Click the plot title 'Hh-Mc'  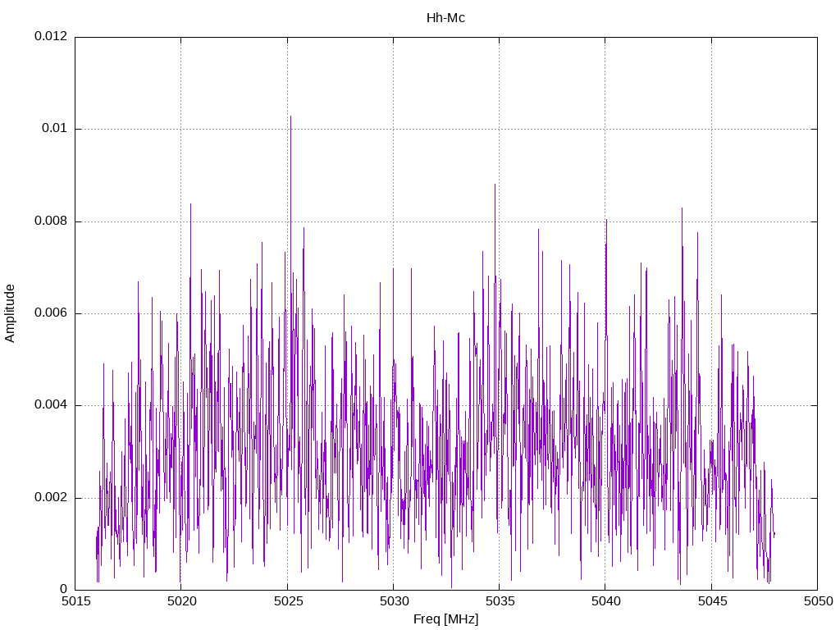[x=445, y=18]
